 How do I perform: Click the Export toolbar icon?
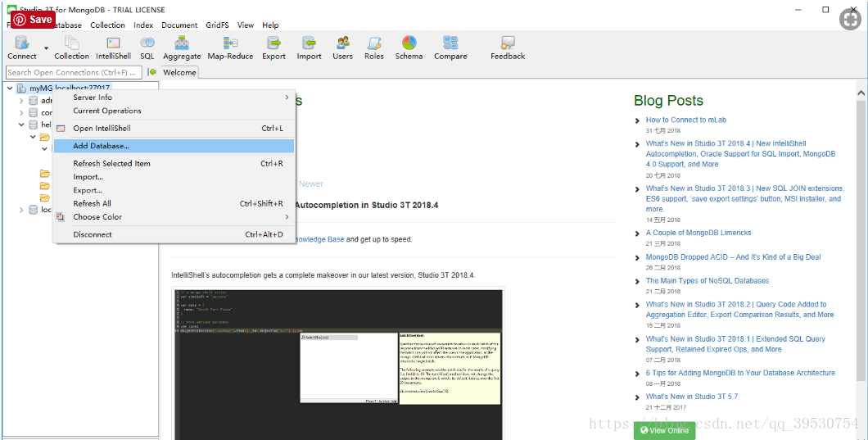274,43
